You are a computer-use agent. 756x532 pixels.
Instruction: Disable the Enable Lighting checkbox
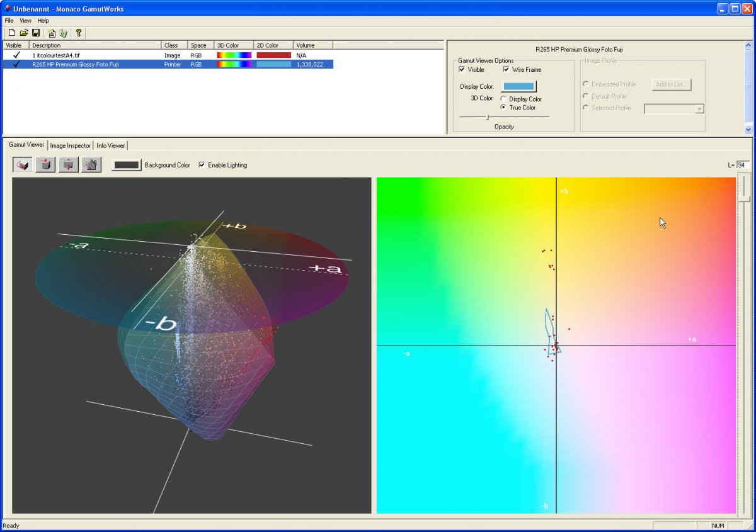click(202, 165)
